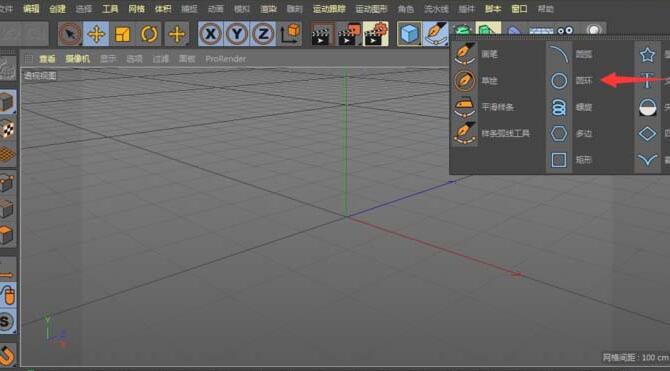670x371 pixels.
Task: Switch to Points mode
Action: point(7,183)
